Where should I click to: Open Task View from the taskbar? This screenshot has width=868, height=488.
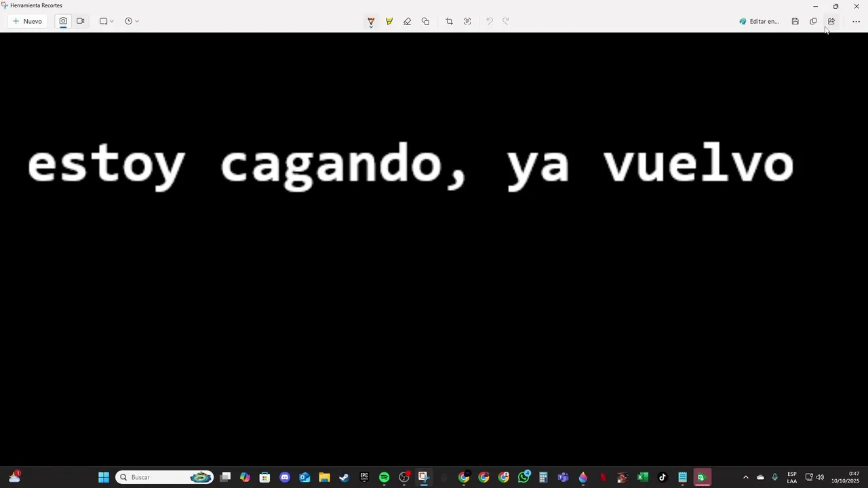pos(225,477)
